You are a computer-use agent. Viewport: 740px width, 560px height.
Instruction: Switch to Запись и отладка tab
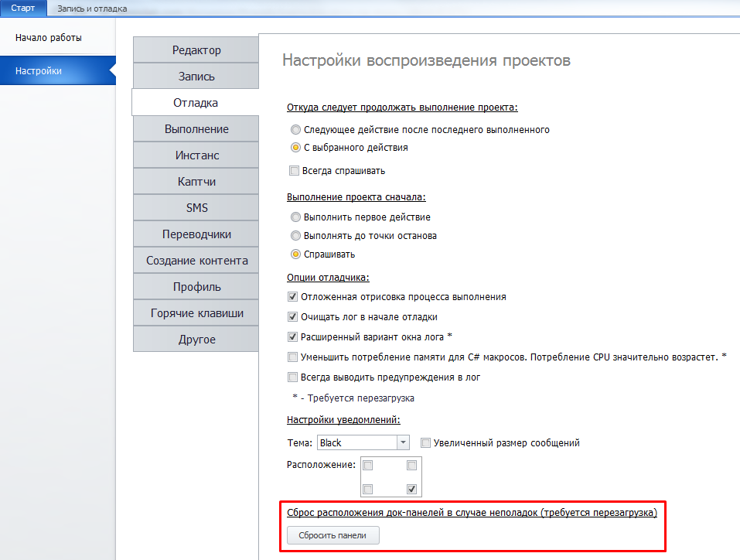(92, 9)
